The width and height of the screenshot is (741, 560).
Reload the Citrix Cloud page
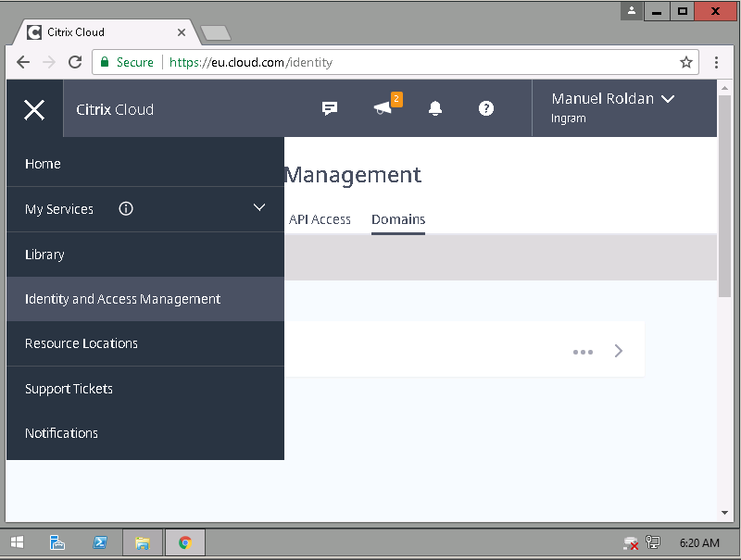75,62
